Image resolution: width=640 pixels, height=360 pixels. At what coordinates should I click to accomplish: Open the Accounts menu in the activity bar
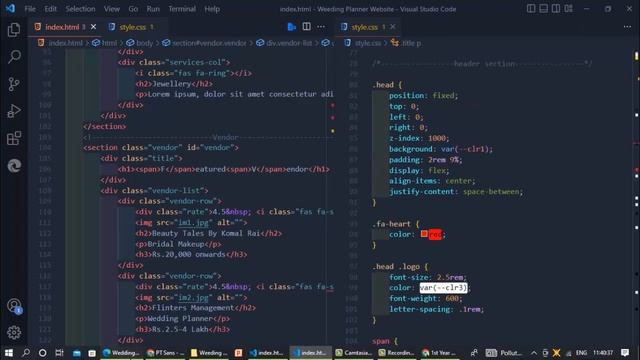[14, 306]
